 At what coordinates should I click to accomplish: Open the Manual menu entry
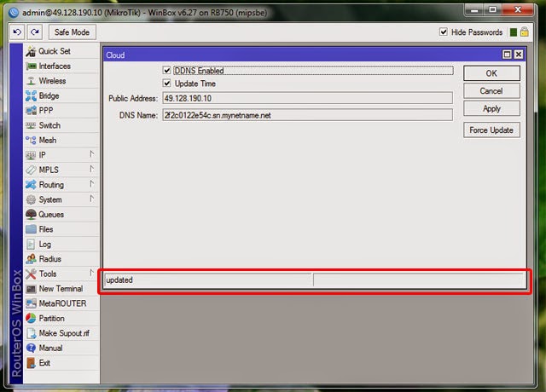pyautogui.click(x=61, y=348)
